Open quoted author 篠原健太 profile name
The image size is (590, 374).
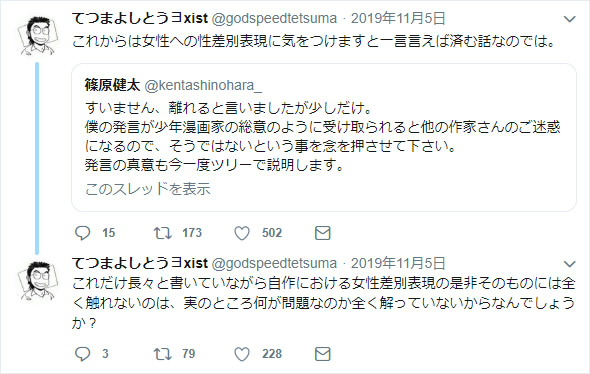pyautogui.click(x=112, y=85)
